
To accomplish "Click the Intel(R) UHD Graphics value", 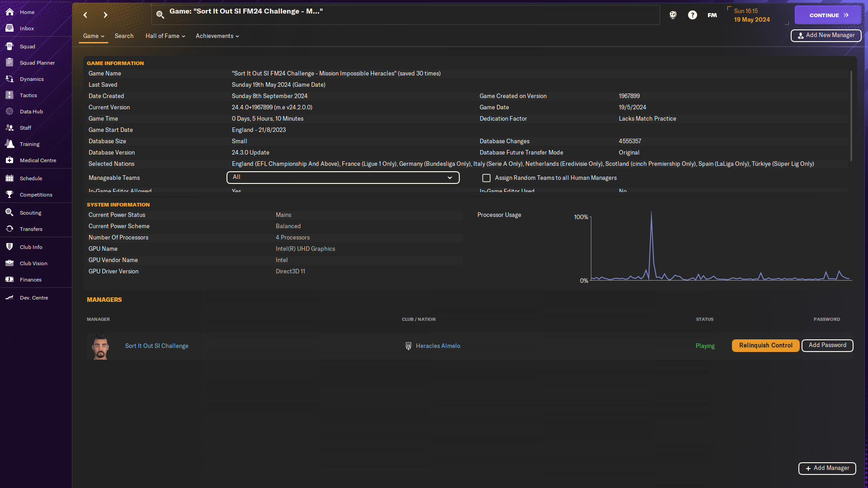I will coord(306,249).
